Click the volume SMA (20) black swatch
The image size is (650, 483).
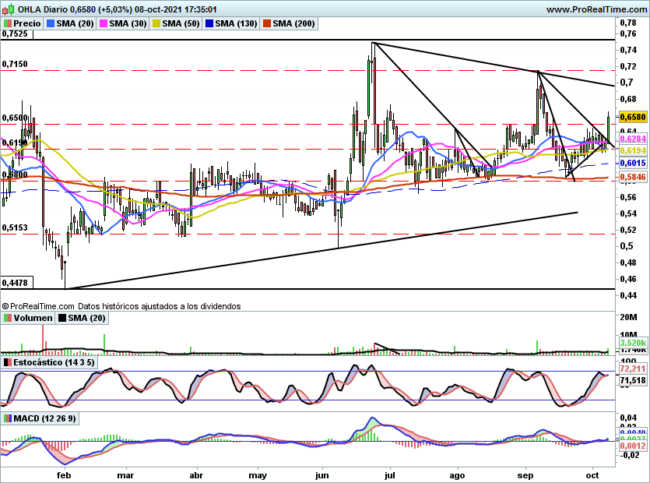[62, 318]
